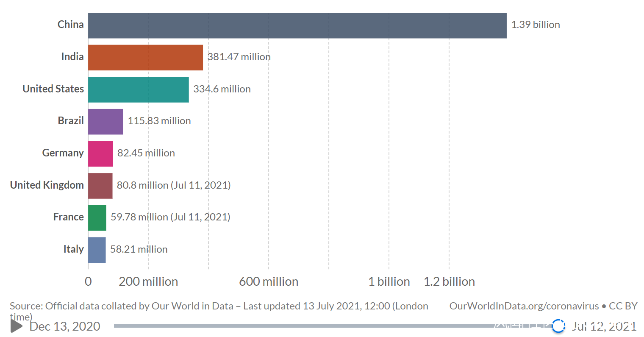Image resolution: width=644 pixels, height=337 pixels.
Task: Open the OurWorldInData.org/coronavirus link
Action: pyautogui.click(x=524, y=306)
